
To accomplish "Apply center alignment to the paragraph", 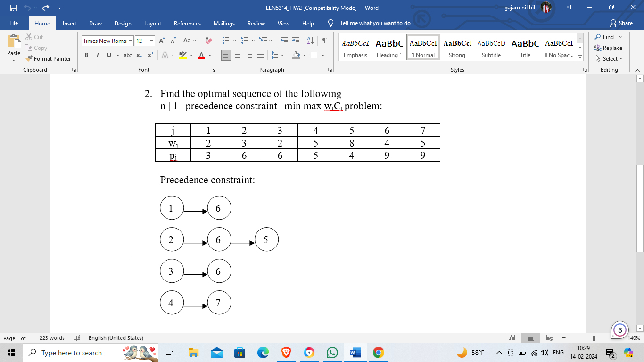I will (238, 55).
